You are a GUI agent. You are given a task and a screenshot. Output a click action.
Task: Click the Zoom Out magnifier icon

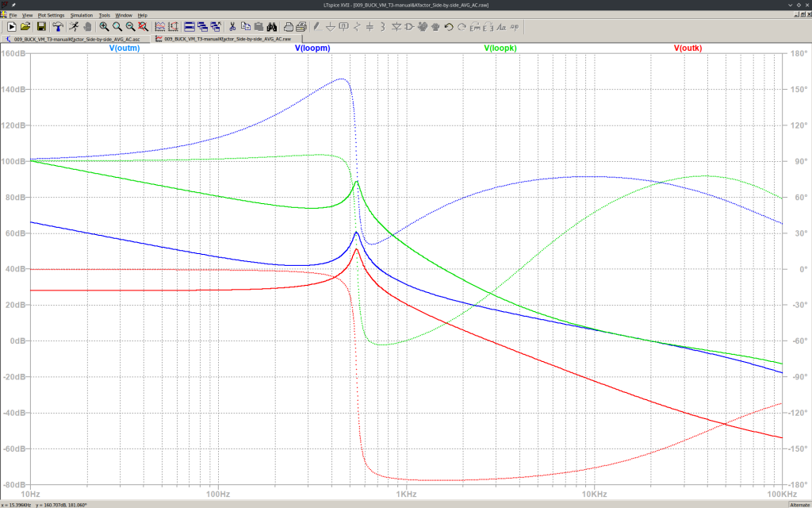(130, 27)
